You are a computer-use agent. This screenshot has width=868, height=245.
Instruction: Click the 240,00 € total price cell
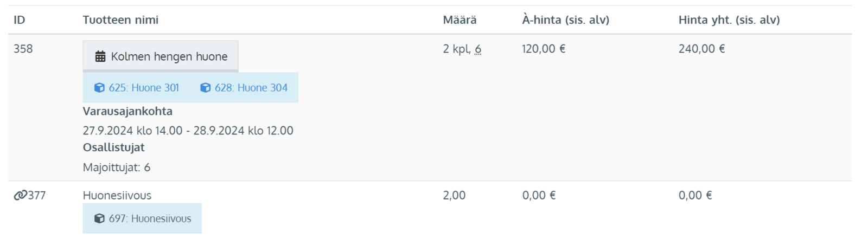point(701,49)
